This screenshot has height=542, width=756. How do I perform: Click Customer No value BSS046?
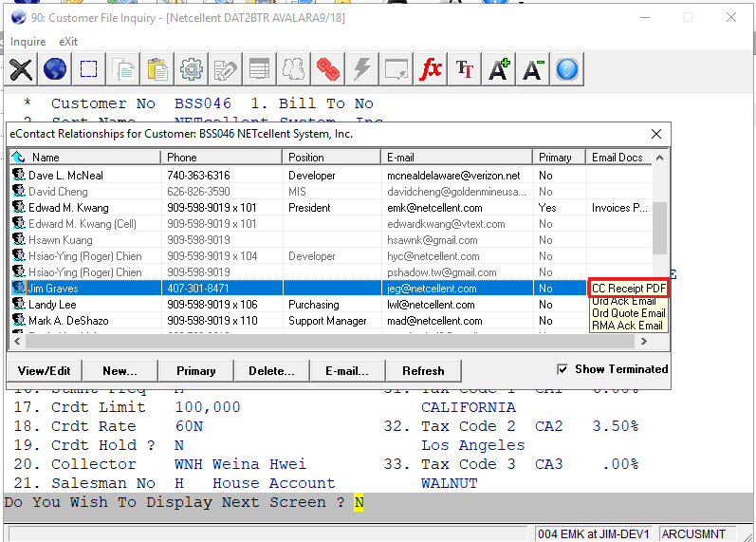pyautogui.click(x=202, y=103)
